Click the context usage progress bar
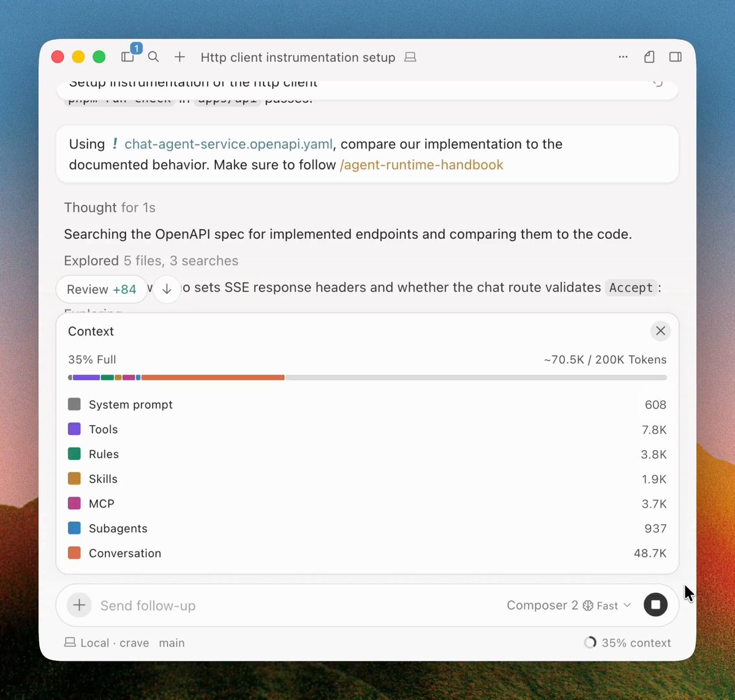The height and width of the screenshot is (700, 735). click(x=367, y=377)
